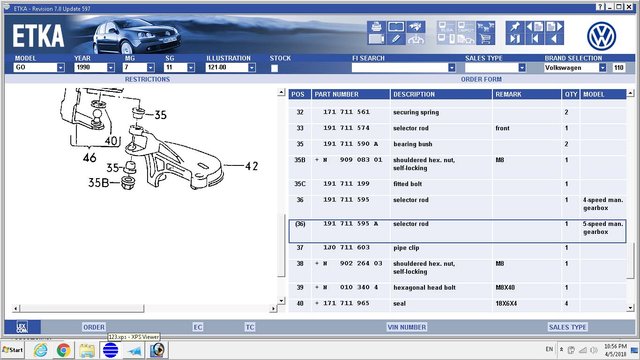Expand the MODEL dropdown
Viewport: 640px width, 360px height.
(60, 68)
